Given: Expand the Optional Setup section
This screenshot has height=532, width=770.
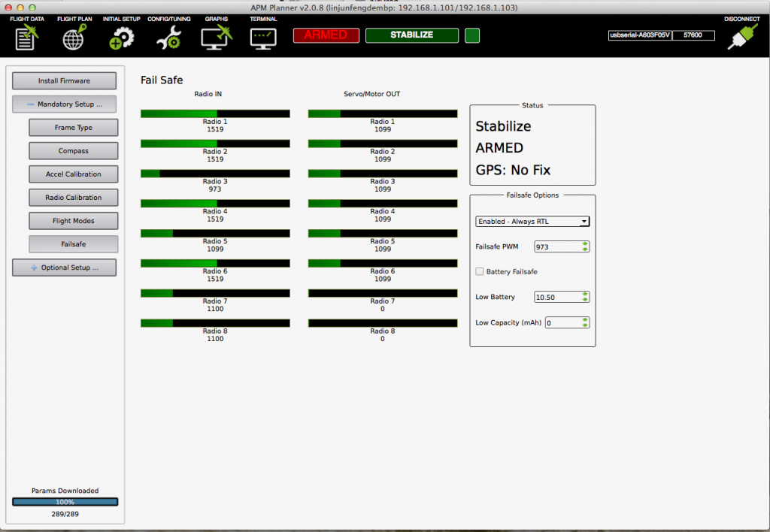Looking at the screenshot, I should pos(64,268).
